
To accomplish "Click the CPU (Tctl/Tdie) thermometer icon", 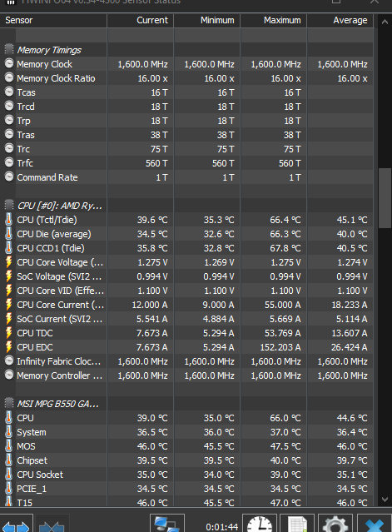I will pos(9,220).
